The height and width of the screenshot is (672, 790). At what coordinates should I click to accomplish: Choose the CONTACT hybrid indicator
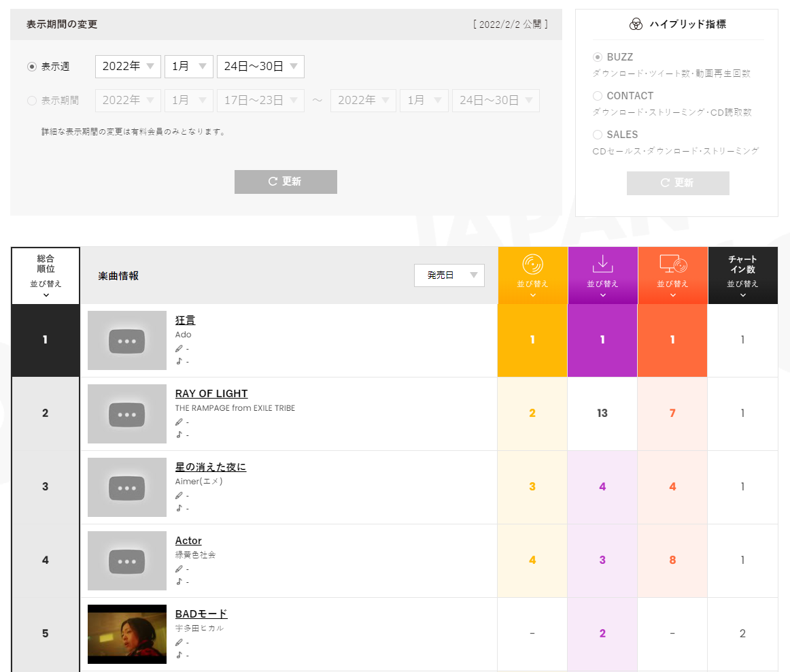(598, 96)
